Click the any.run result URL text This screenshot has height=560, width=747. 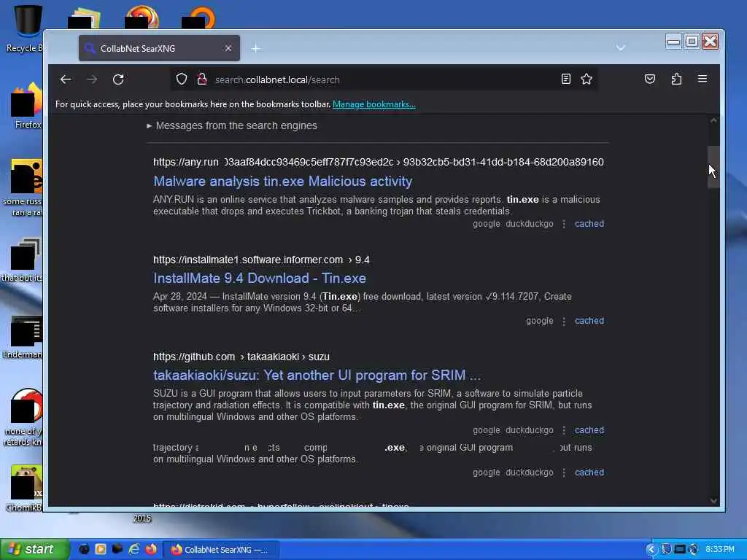[x=379, y=163]
